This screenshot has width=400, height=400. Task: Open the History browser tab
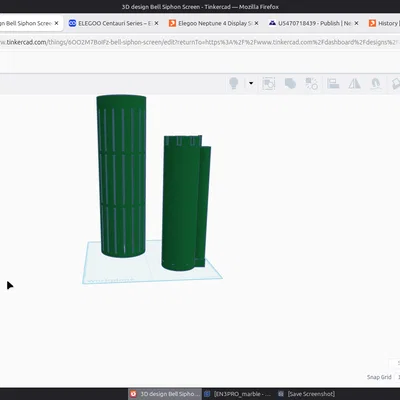click(x=383, y=23)
